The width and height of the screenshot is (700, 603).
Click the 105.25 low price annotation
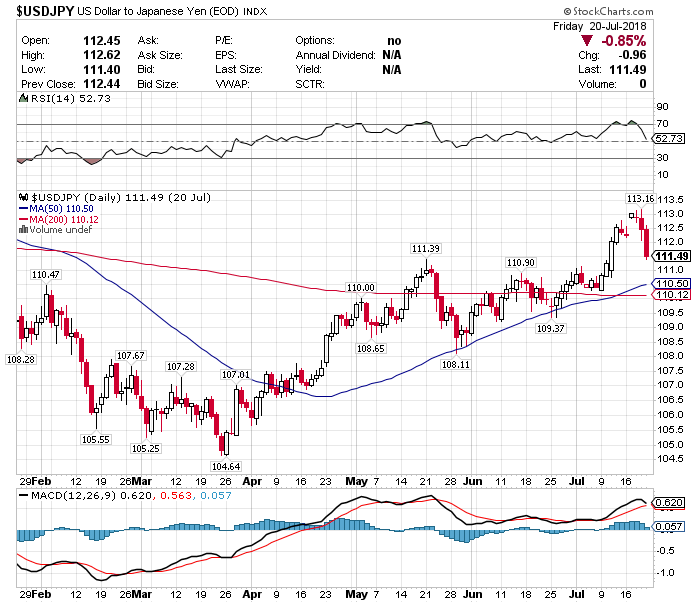146,449
